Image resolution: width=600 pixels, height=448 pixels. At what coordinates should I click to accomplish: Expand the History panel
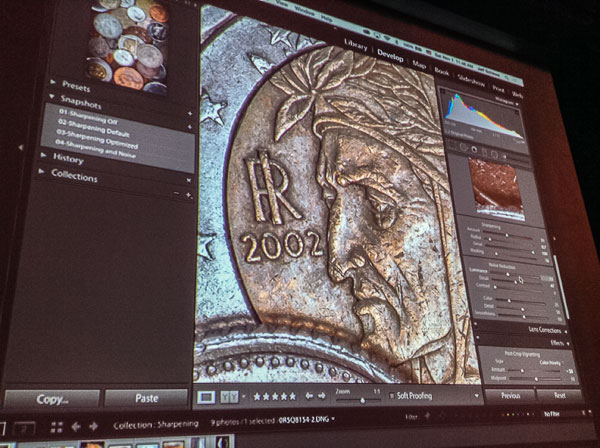click(68, 159)
